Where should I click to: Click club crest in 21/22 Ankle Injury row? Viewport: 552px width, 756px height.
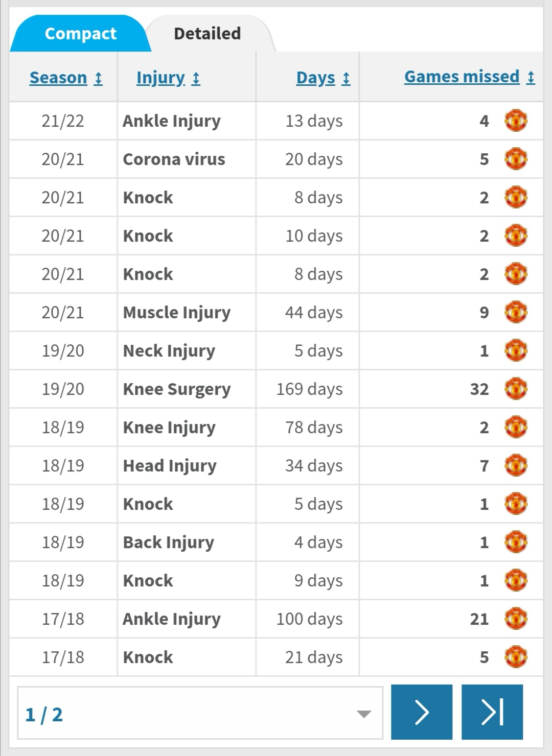(x=516, y=121)
